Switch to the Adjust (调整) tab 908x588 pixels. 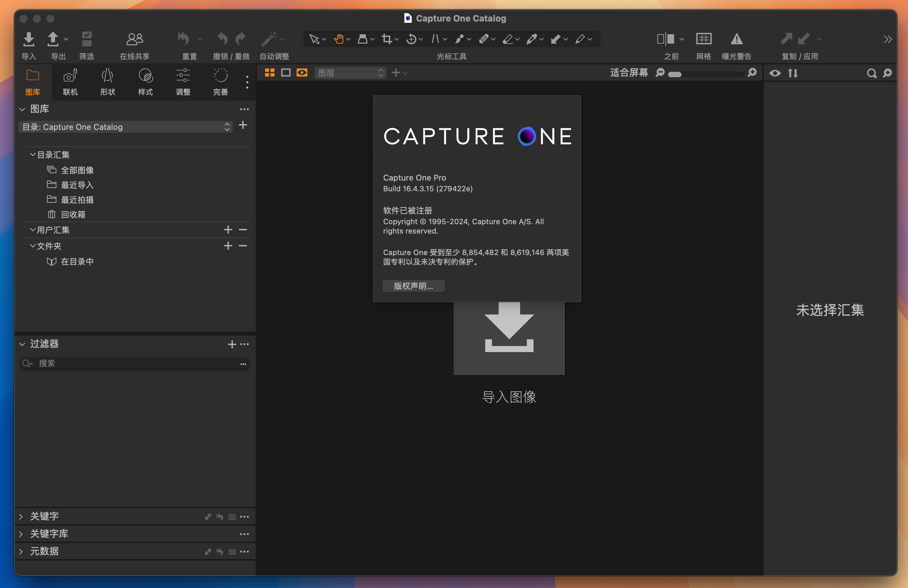tap(183, 82)
